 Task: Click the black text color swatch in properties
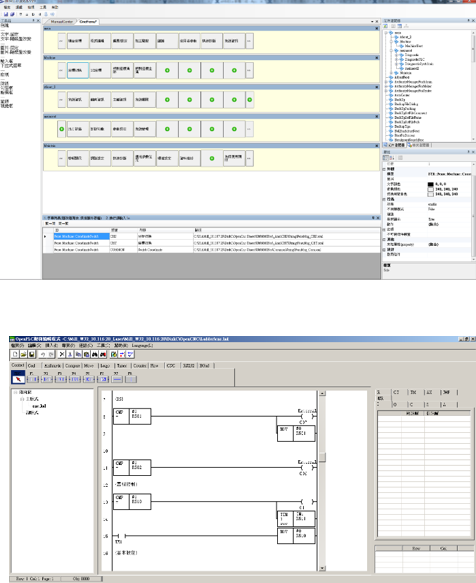click(431, 184)
